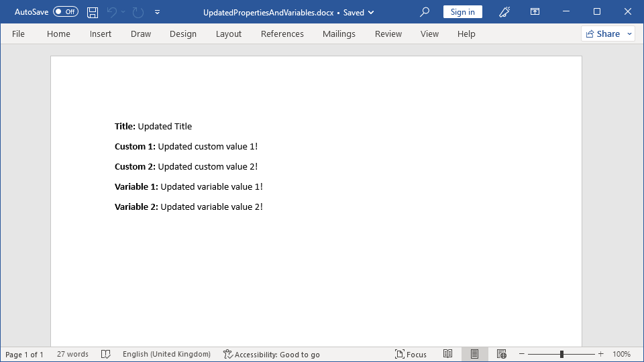The image size is (644, 362).
Task: Click the zoom slider handle
Action: tap(561, 354)
